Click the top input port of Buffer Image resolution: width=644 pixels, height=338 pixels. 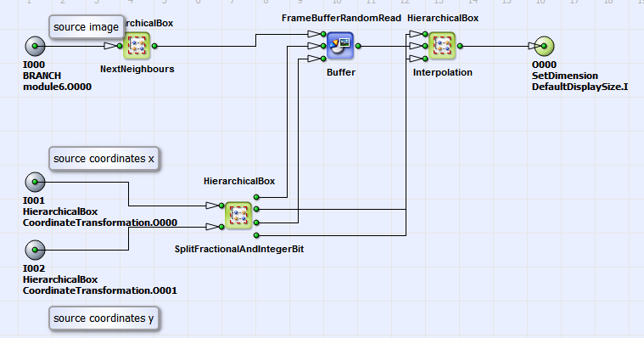323,34
